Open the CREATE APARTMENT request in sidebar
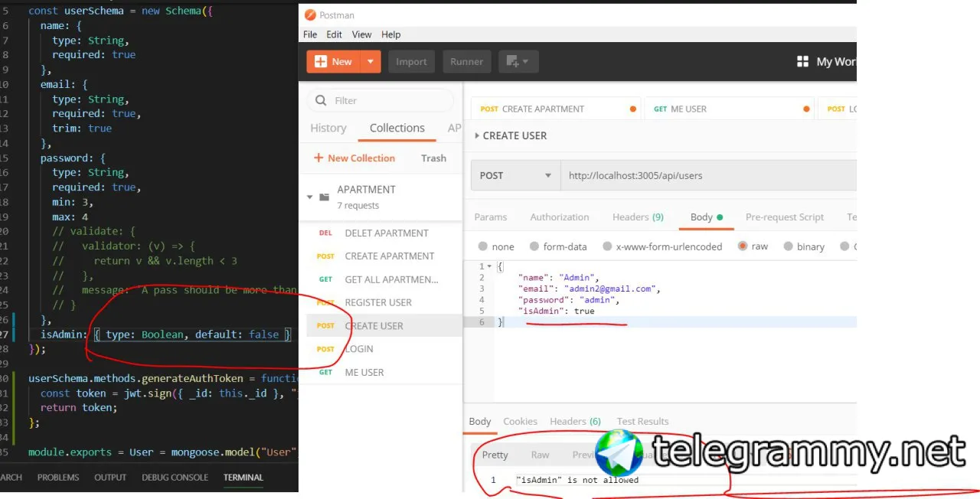This screenshot has height=499, width=980. 384,256
